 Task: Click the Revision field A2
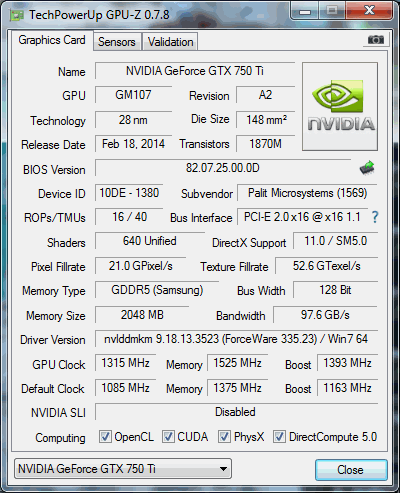point(265,95)
